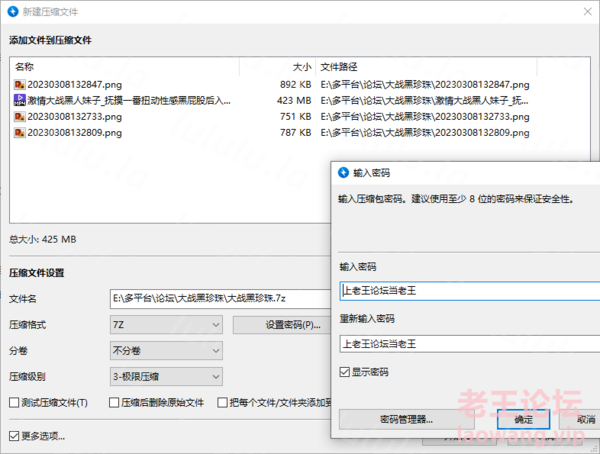The height and width of the screenshot is (454, 600).
Task: Click the 重新输入密码 confirmation field
Action: pyautogui.click(x=470, y=344)
